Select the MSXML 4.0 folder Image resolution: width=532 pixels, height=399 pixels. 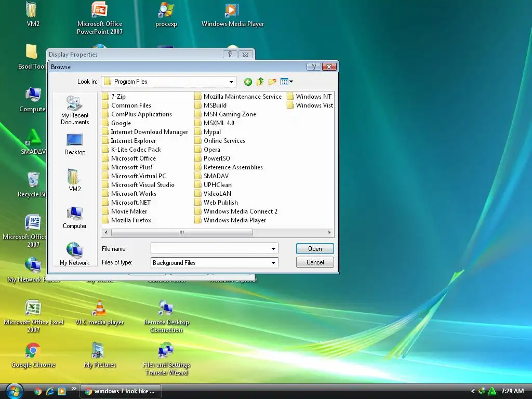[215, 123]
